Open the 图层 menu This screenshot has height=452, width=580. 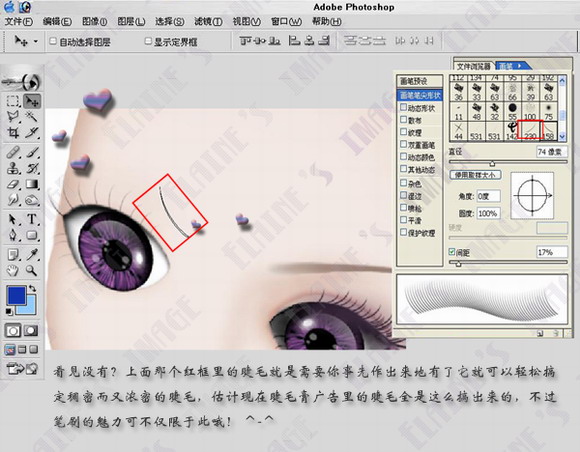point(131,21)
